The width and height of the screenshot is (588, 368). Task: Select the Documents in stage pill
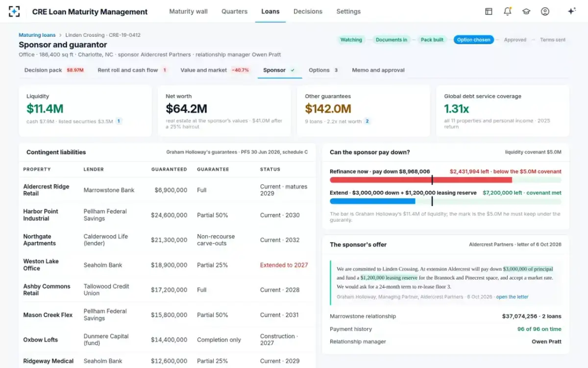(x=392, y=40)
